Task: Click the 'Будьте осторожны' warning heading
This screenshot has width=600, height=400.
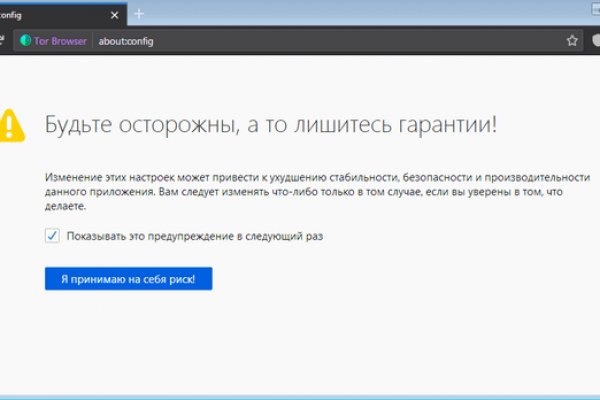Action: 270,125
